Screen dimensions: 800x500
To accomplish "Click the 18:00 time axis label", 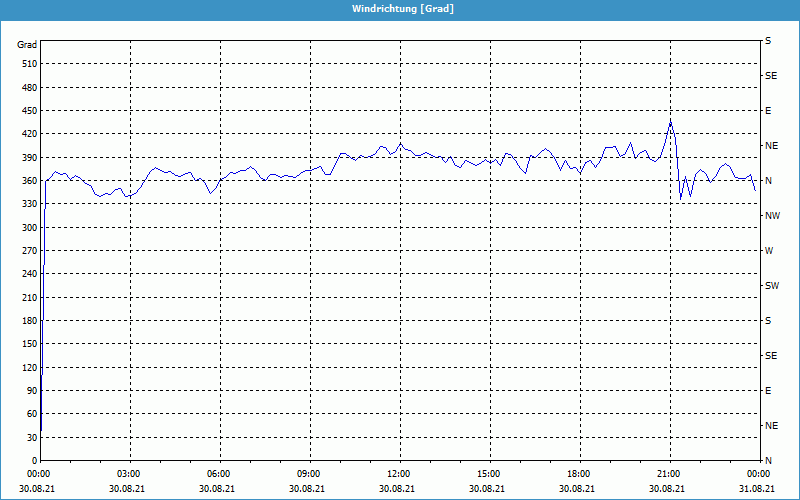I will pyautogui.click(x=580, y=473).
